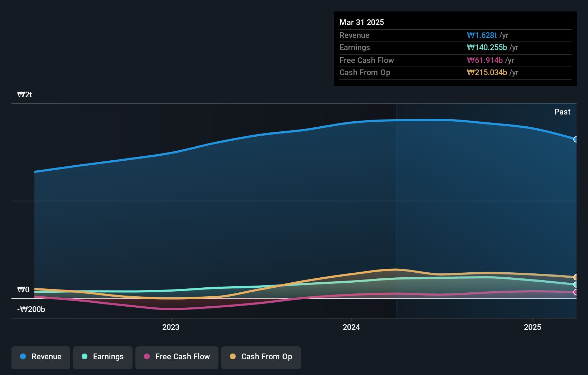Toggle the Revenue legend button
Viewport: 588px width, 375px height.
[x=41, y=357]
